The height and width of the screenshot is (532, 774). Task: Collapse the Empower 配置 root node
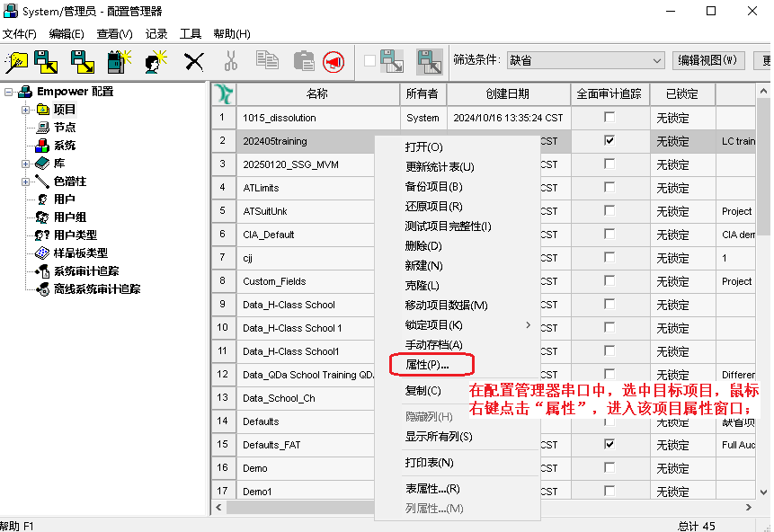(8, 92)
